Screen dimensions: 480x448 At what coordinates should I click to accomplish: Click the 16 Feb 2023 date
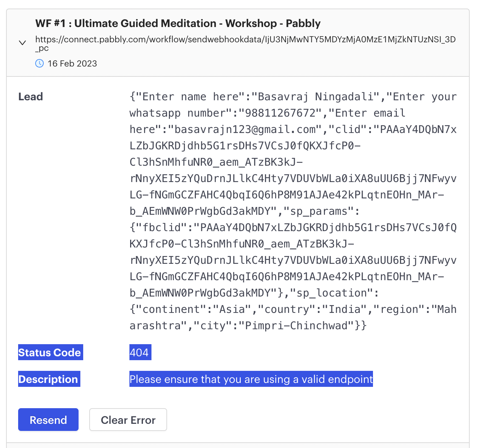tap(72, 64)
